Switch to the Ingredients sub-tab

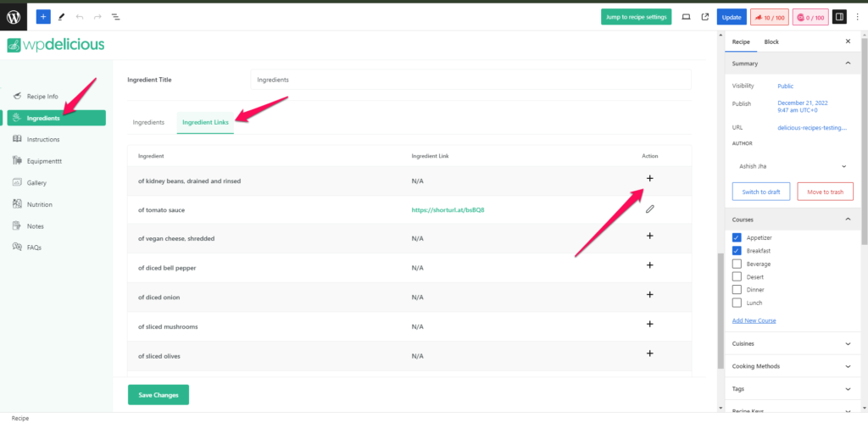tap(148, 122)
